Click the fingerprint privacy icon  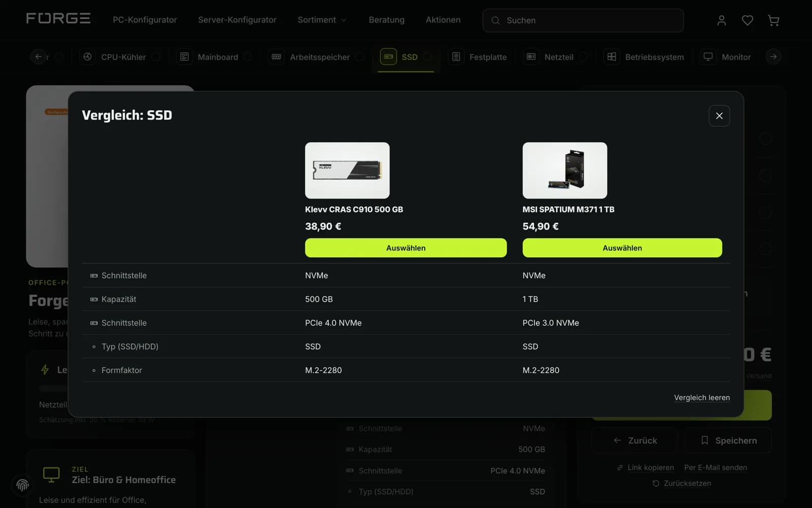22,485
